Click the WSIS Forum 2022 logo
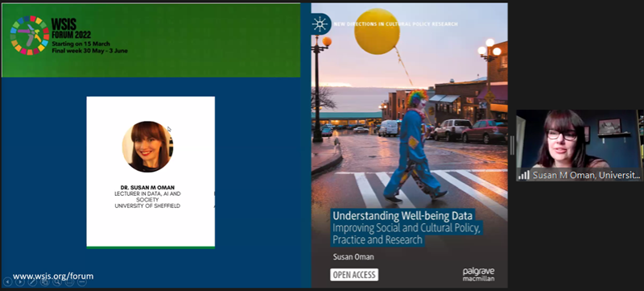 [x=30, y=35]
